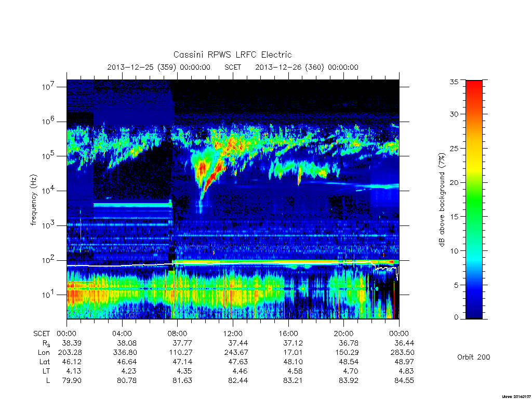Viewport: 532px width, 399px height.
Task: Click the time label '16:00'
Action: coord(288,334)
